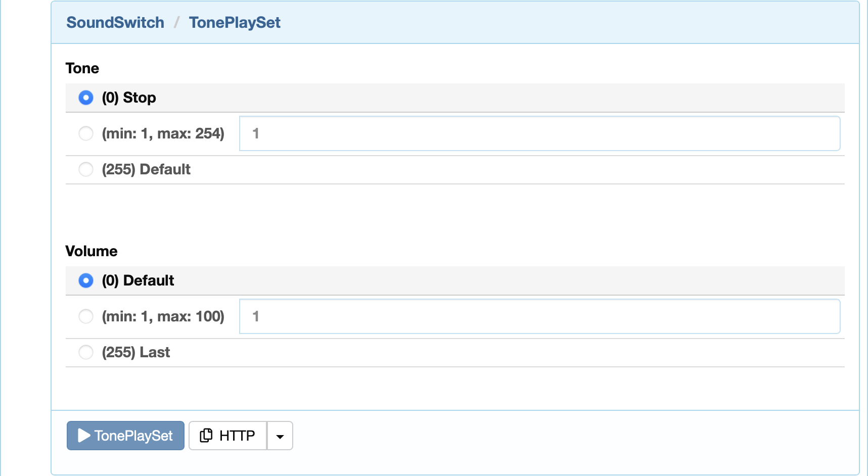Open the HTTP format dropdown arrow
This screenshot has width=868, height=476.
point(280,436)
